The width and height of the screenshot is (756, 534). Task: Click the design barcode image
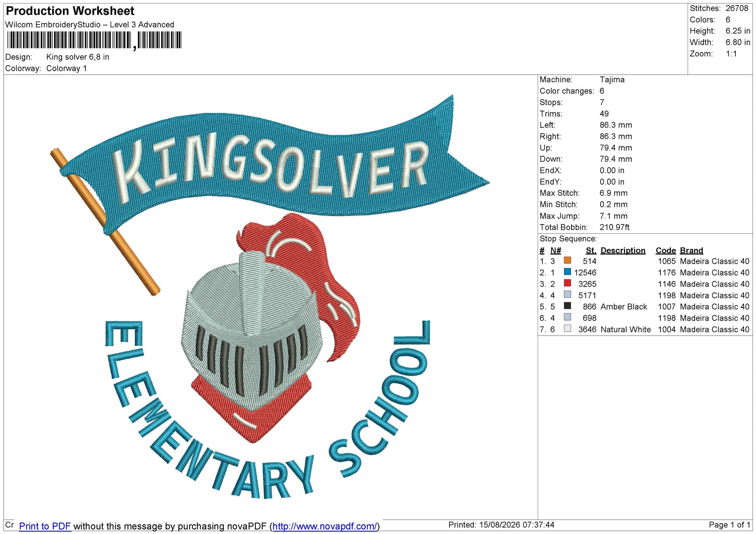(x=94, y=40)
